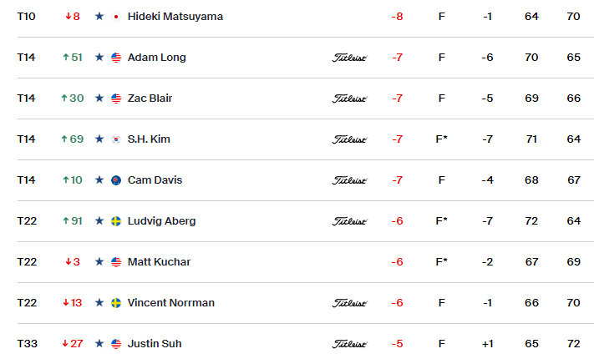Click the Sweden flag beside Vincent Norrman
The width and height of the screenshot is (594, 364).
pos(116,303)
